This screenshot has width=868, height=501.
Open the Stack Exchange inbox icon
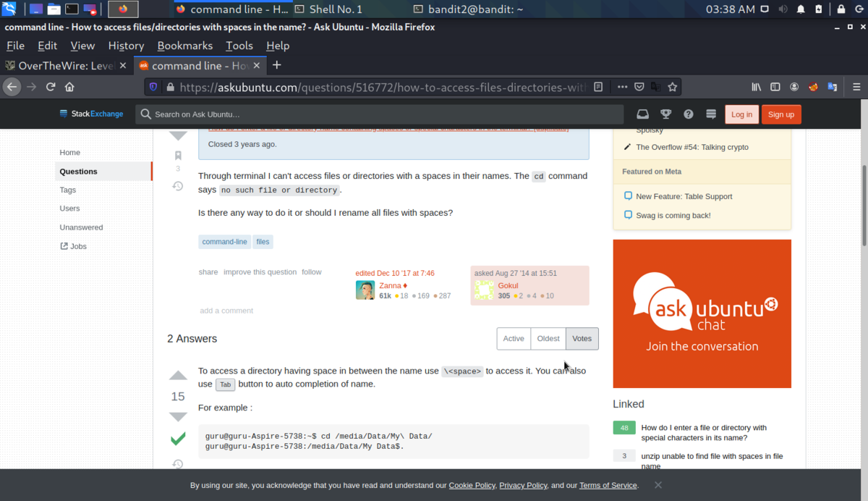point(642,114)
